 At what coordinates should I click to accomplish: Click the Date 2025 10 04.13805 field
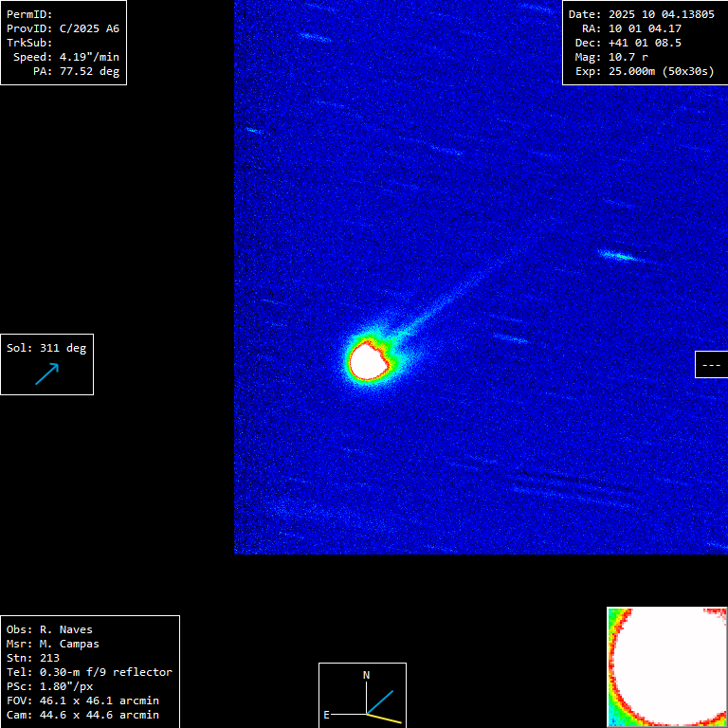click(641, 14)
